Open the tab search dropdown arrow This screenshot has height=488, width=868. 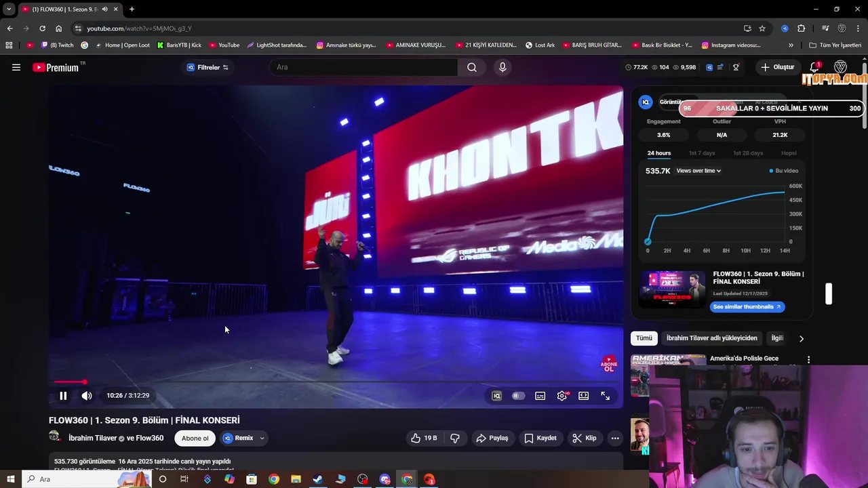(x=9, y=9)
